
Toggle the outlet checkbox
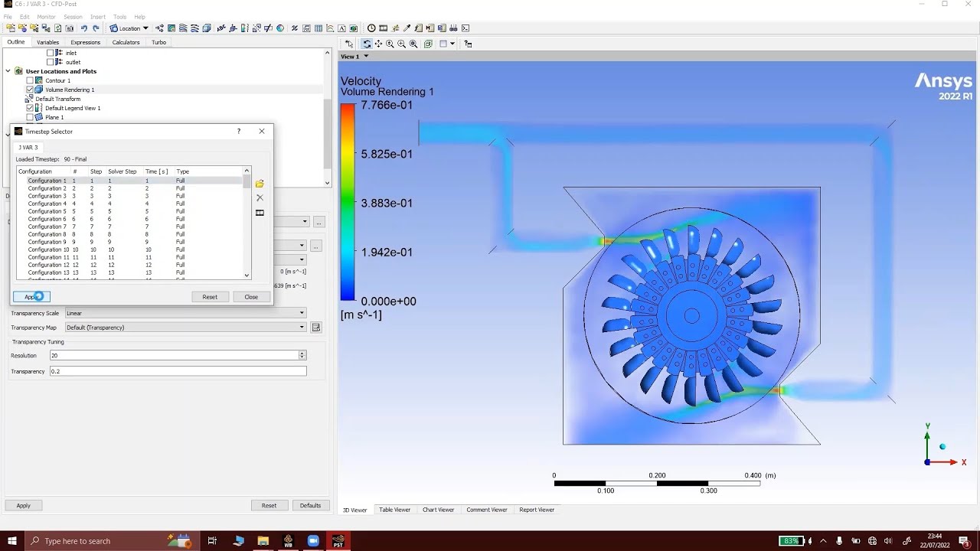(x=51, y=62)
